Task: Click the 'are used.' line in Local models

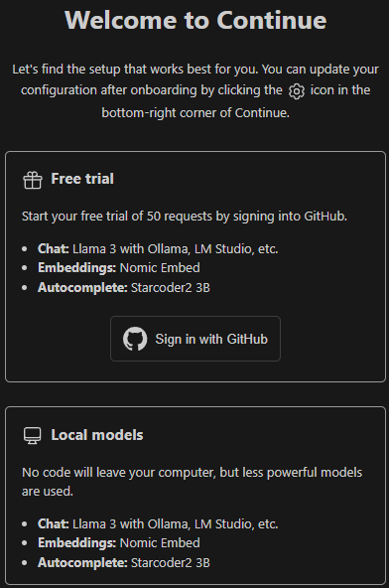Action: click(48, 492)
